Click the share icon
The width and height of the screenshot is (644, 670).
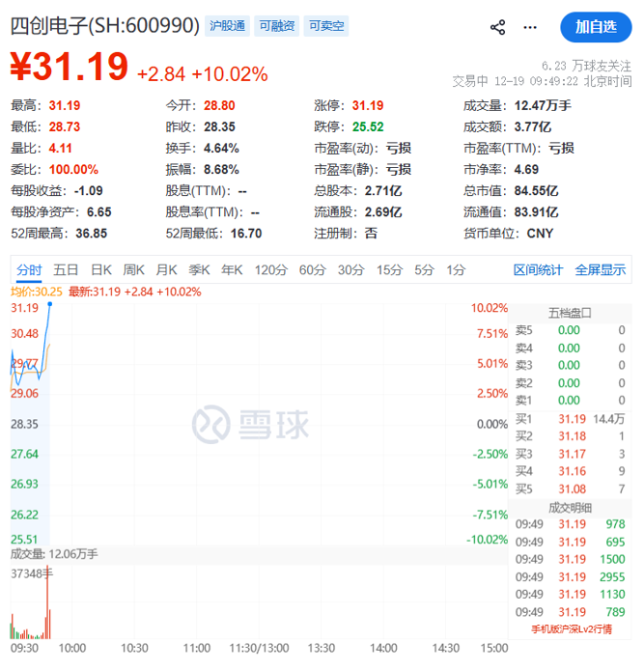click(498, 27)
